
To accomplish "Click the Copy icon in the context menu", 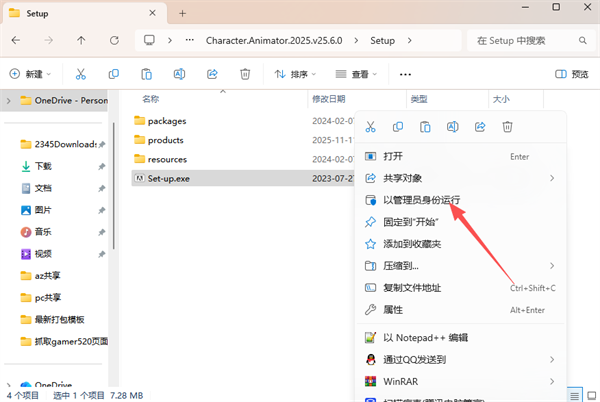I will pos(398,127).
